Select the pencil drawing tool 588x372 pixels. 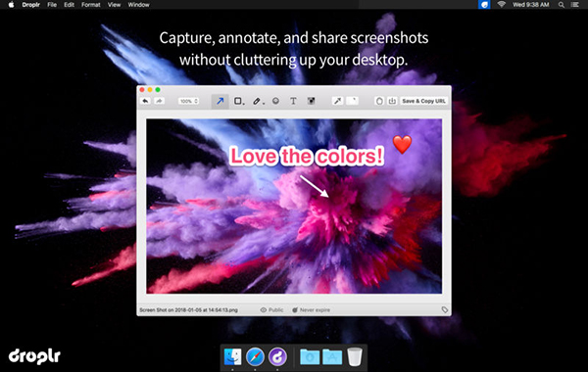[x=257, y=101]
